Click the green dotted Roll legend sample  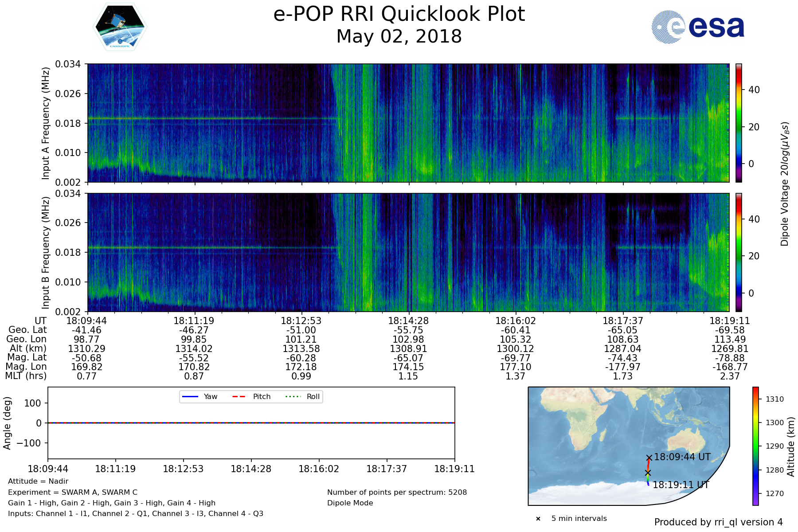[292, 396]
